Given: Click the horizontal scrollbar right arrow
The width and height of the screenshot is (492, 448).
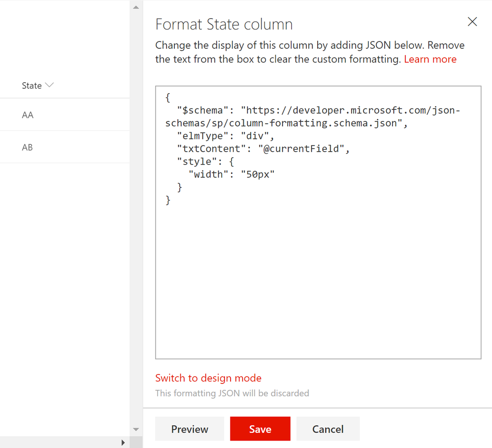Looking at the screenshot, I should click(x=123, y=443).
